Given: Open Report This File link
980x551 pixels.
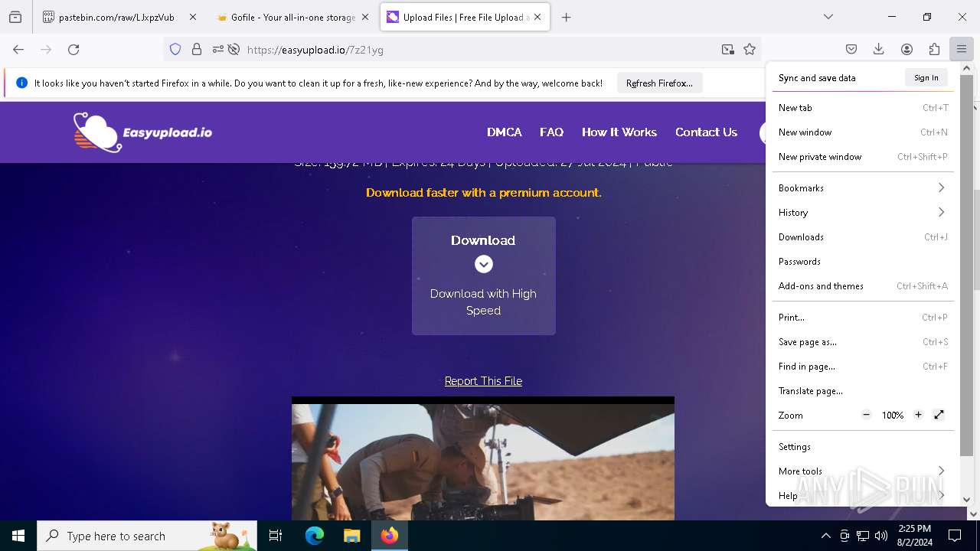Looking at the screenshot, I should click(x=483, y=380).
